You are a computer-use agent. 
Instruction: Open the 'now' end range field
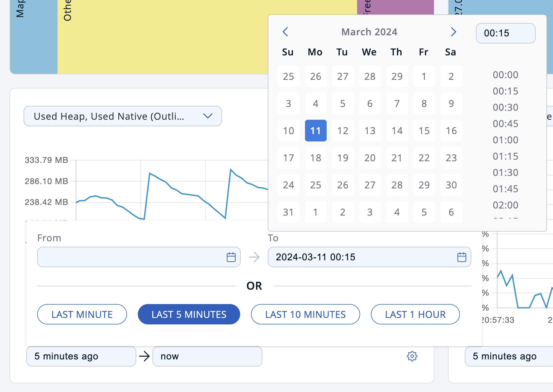coord(207,356)
